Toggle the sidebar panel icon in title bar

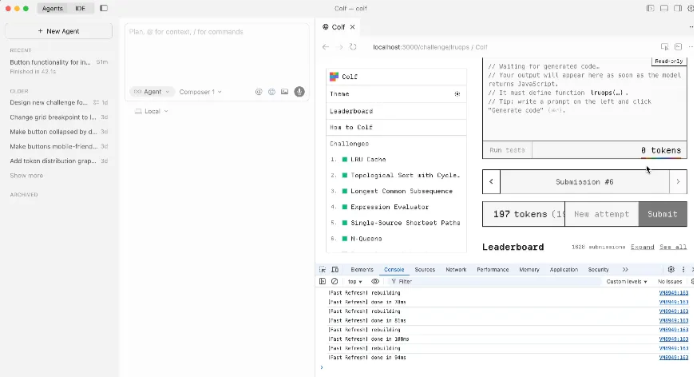(104, 8)
